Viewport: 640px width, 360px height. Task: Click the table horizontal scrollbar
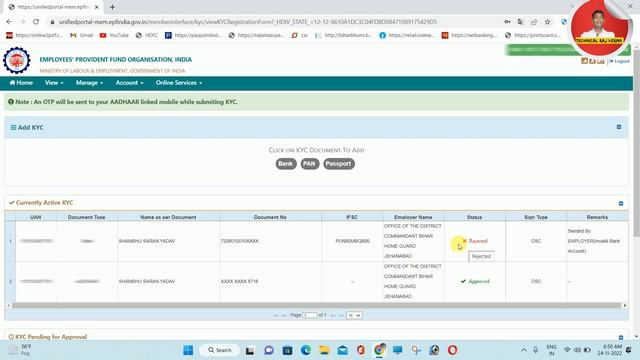point(316,305)
